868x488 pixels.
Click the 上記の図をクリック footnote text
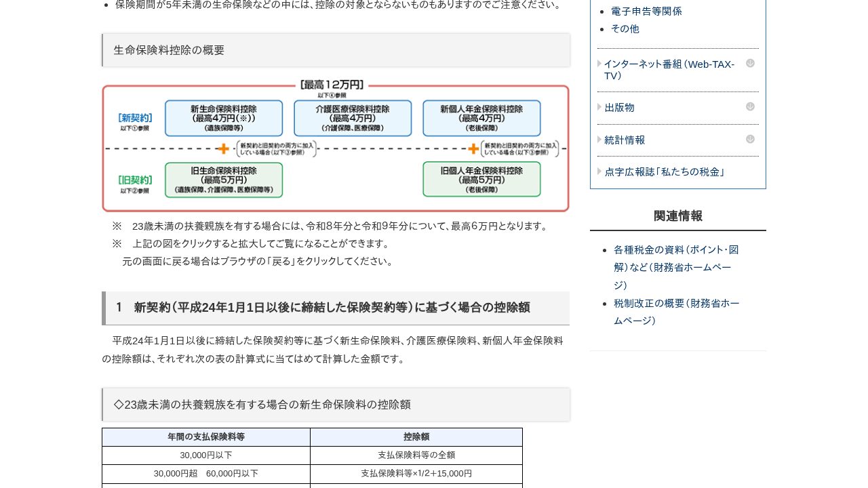(252, 243)
